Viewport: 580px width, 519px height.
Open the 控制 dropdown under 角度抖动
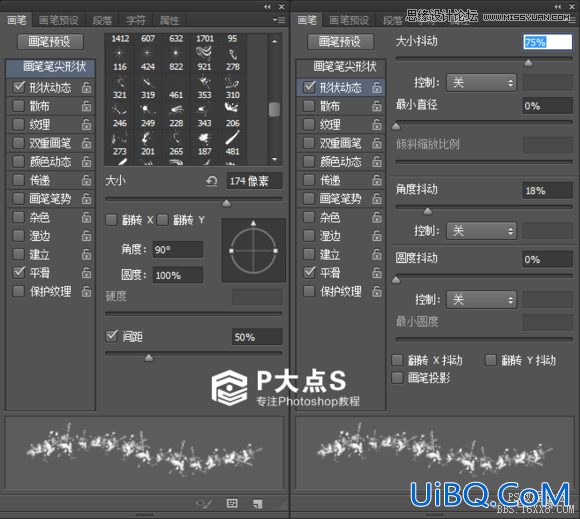coord(481,231)
